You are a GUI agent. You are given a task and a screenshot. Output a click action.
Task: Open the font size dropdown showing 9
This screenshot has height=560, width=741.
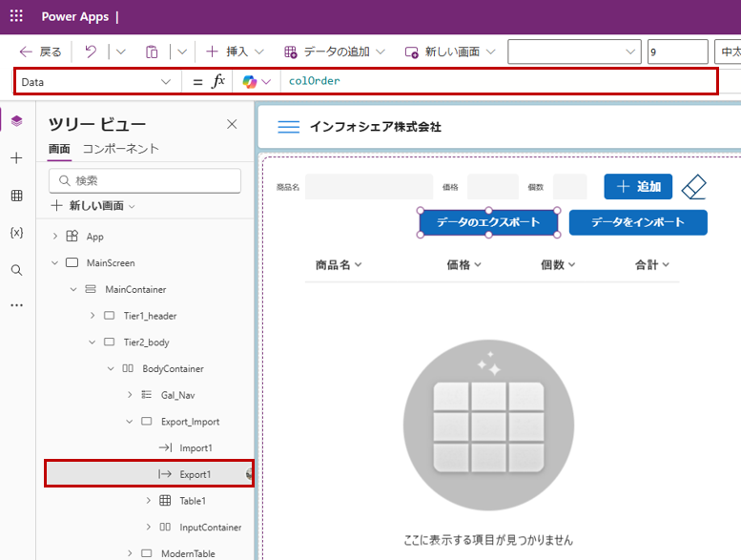677,52
